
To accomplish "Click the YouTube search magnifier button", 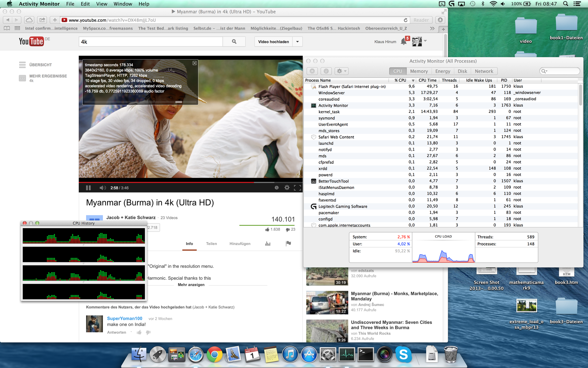I will point(234,42).
